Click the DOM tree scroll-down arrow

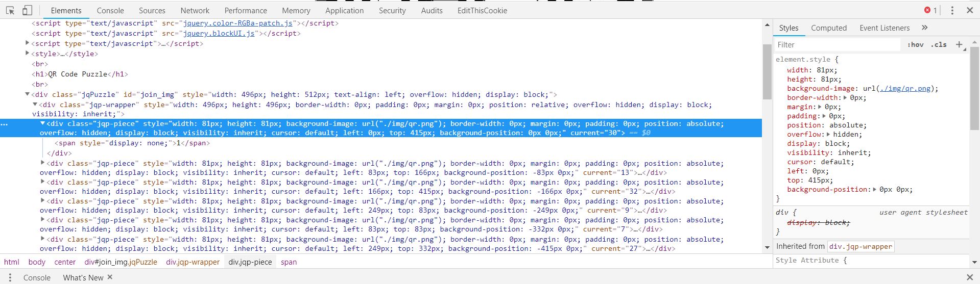[767, 248]
